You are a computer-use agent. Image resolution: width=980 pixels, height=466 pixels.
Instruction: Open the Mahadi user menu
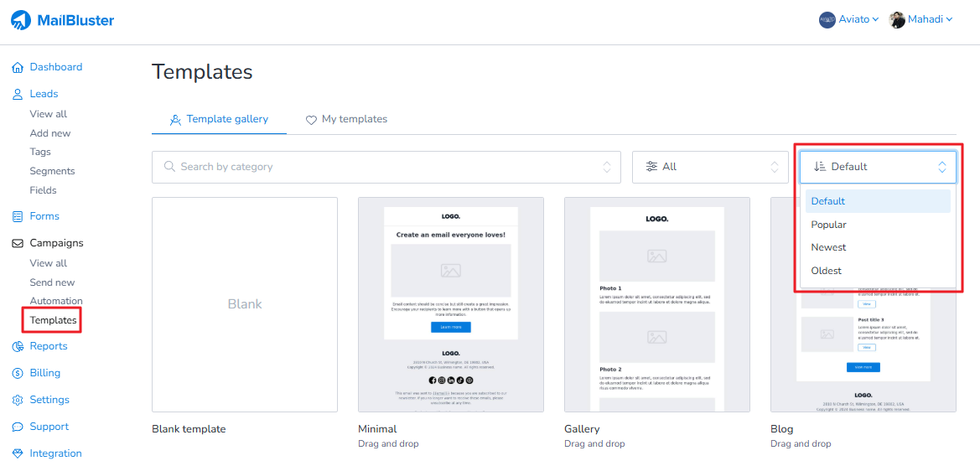click(x=920, y=19)
